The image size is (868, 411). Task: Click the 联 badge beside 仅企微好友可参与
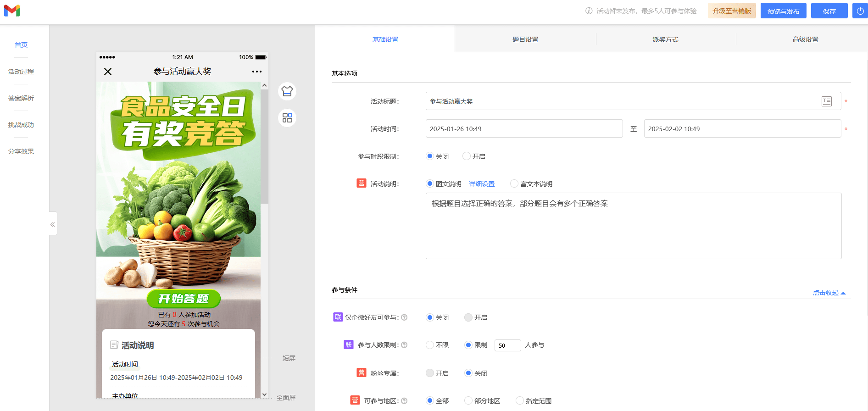point(338,317)
